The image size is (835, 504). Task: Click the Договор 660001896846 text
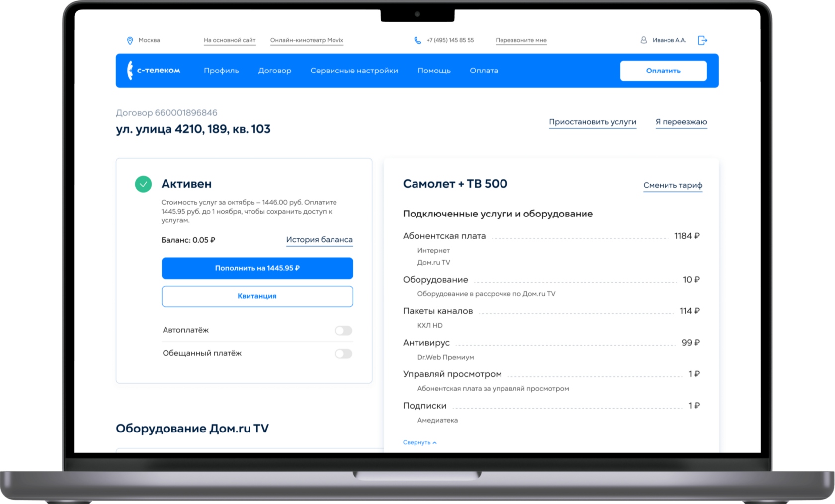click(167, 113)
